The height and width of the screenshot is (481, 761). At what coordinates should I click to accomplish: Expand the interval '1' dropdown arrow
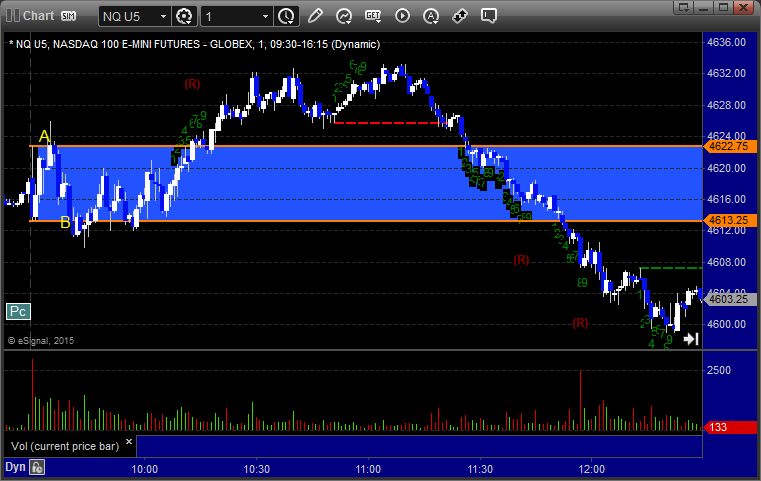(x=265, y=17)
